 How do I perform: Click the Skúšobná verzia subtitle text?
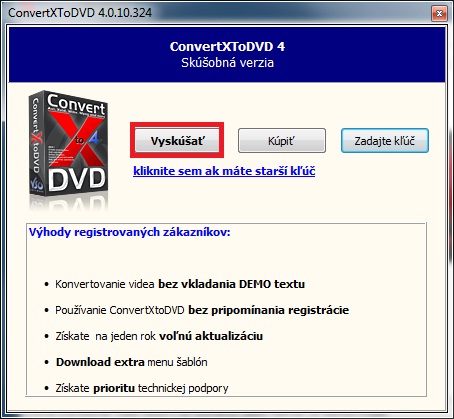pyautogui.click(x=227, y=63)
